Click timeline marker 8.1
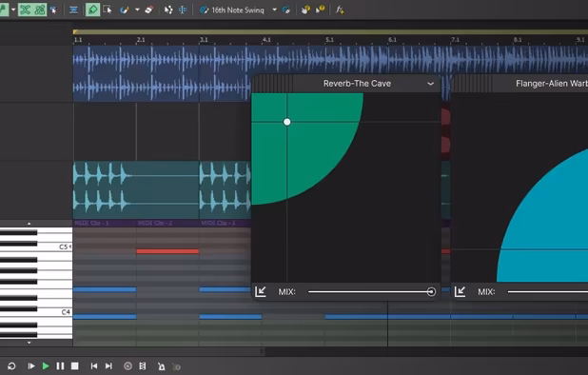Image resolution: width=588 pixels, height=375 pixels. tap(518, 40)
